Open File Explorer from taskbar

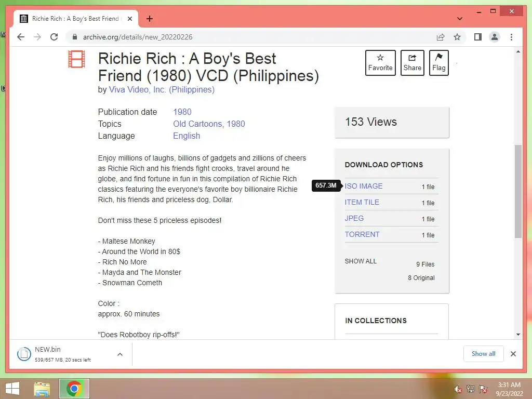coord(42,389)
